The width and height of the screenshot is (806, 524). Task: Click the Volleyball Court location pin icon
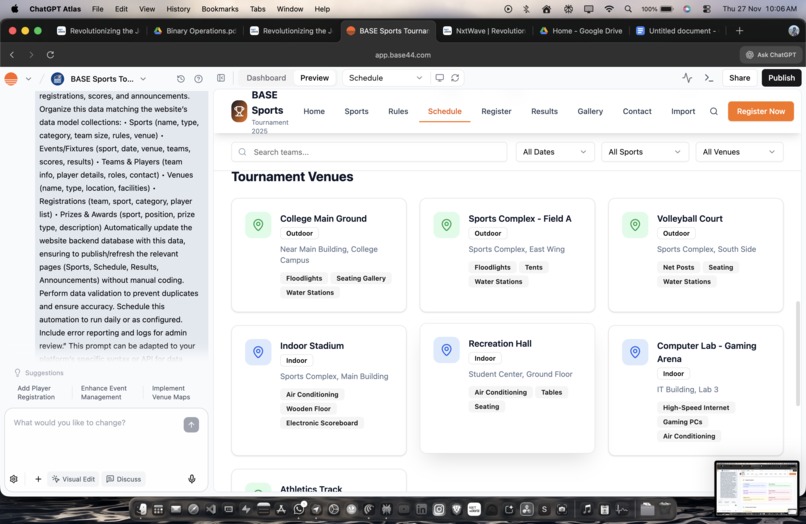(x=635, y=225)
